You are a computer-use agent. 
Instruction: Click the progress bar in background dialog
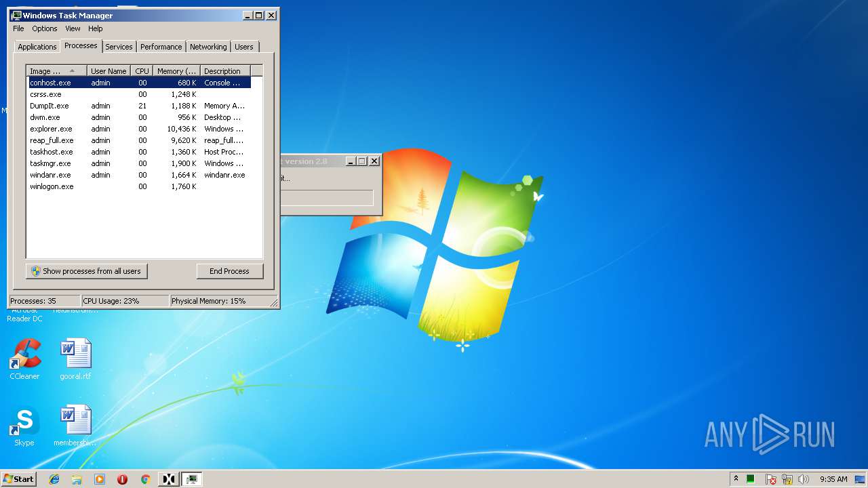tap(327, 198)
